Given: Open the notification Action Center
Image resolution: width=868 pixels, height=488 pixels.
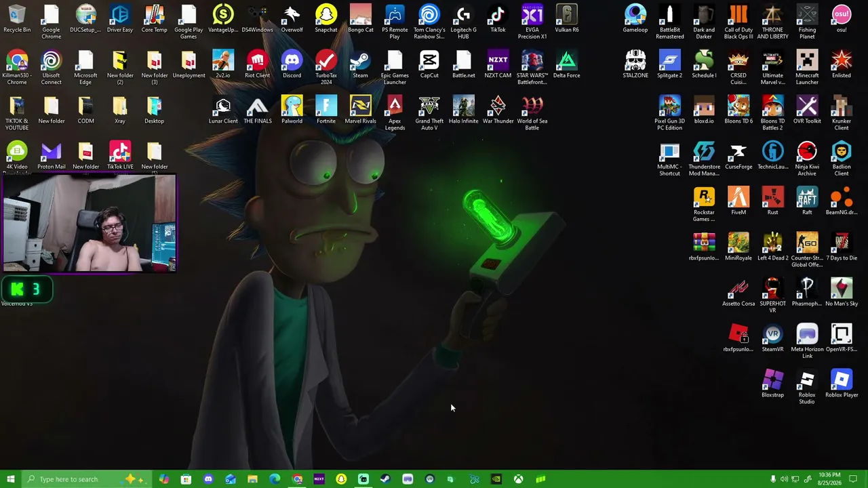Looking at the screenshot, I should click(854, 479).
